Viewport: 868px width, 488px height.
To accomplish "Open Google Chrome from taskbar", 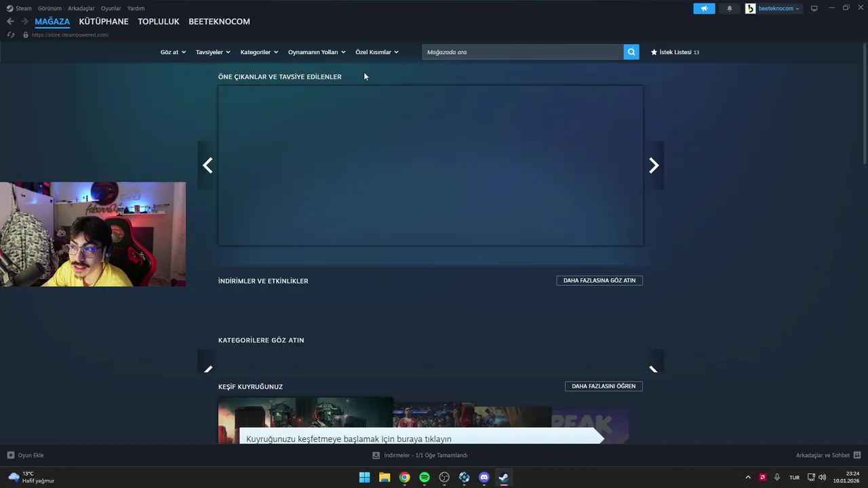I will coord(404,477).
